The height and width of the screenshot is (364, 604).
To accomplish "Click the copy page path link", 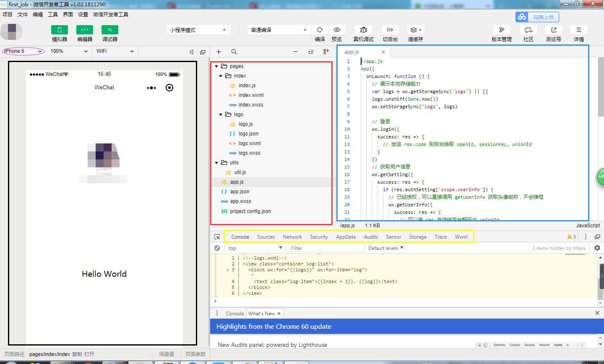I will click(x=77, y=354).
